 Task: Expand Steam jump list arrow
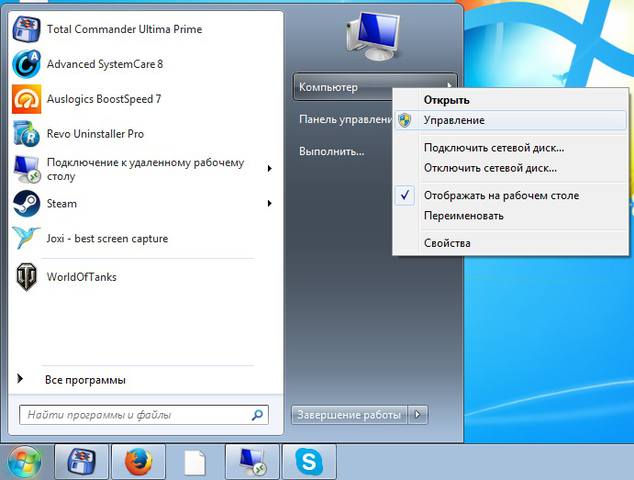coord(270,203)
